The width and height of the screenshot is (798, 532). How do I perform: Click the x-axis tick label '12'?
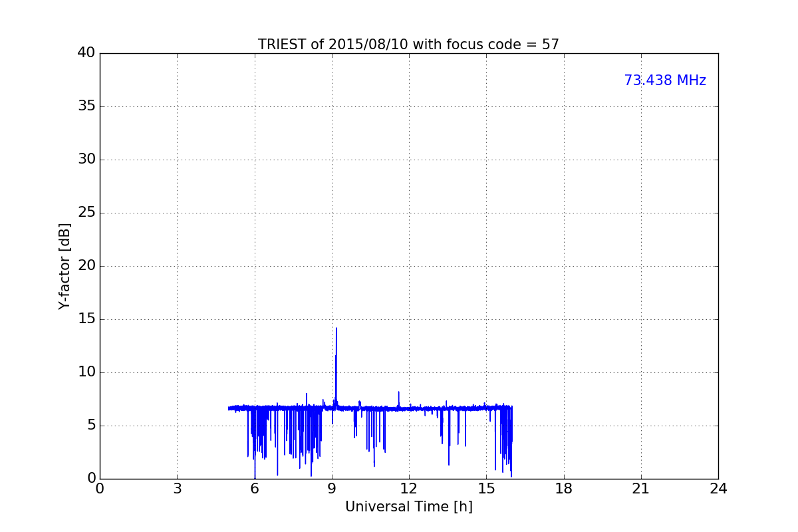[x=409, y=489]
